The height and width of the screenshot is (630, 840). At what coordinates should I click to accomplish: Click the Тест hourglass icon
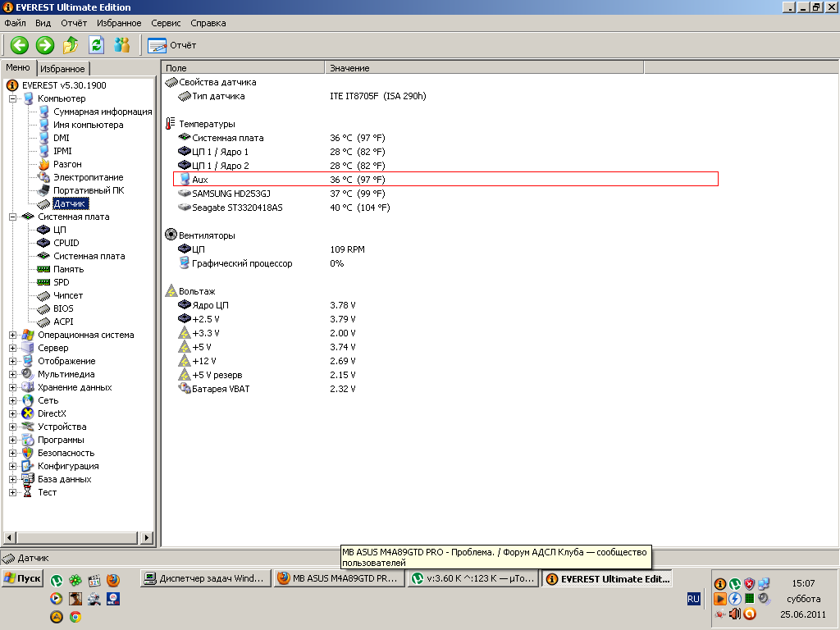pos(28,492)
